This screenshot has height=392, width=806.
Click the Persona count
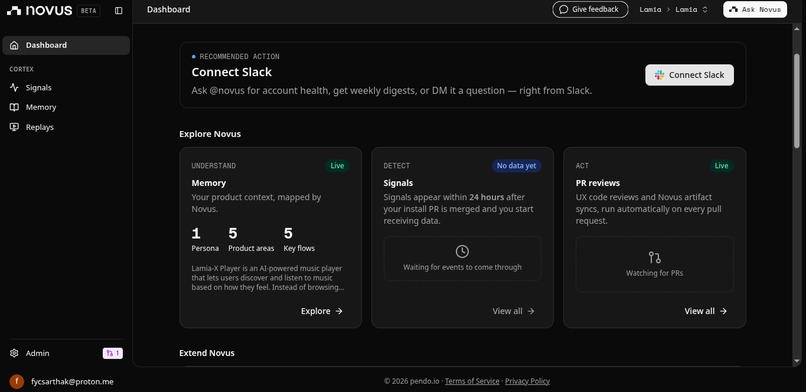click(x=196, y=234)
